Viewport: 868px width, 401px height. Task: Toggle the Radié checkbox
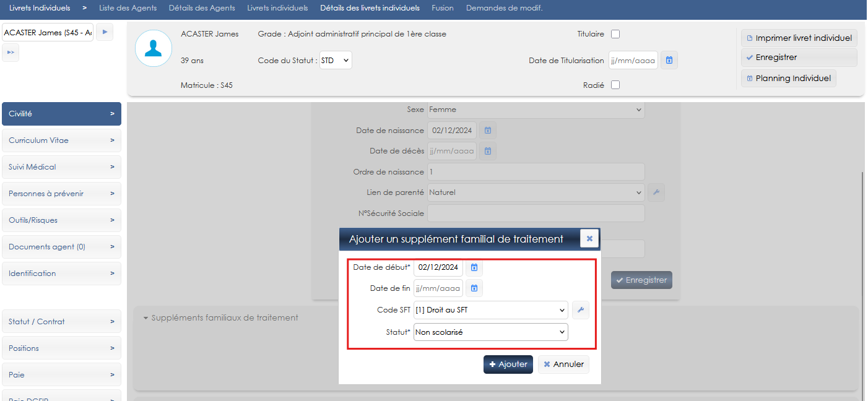615,85
